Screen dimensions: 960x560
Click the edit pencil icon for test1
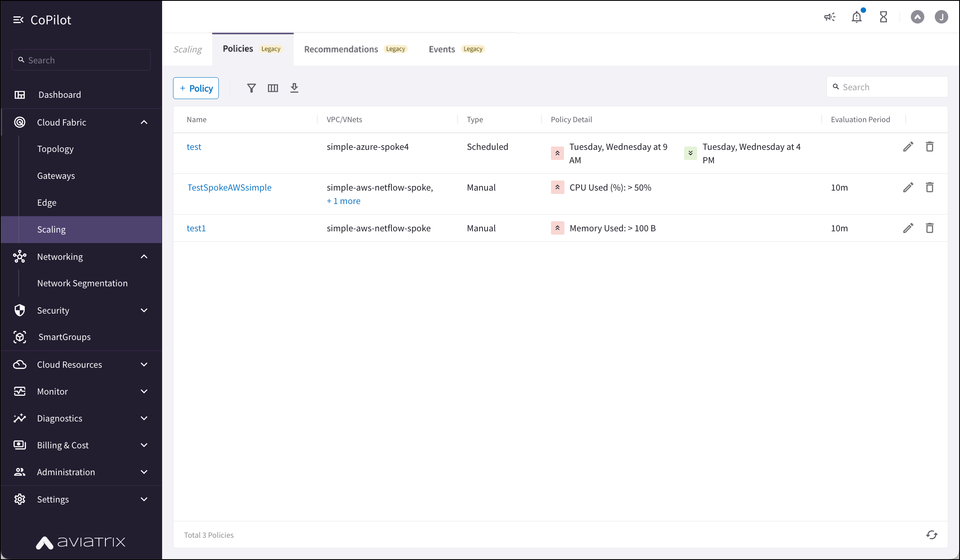[908, 228]
